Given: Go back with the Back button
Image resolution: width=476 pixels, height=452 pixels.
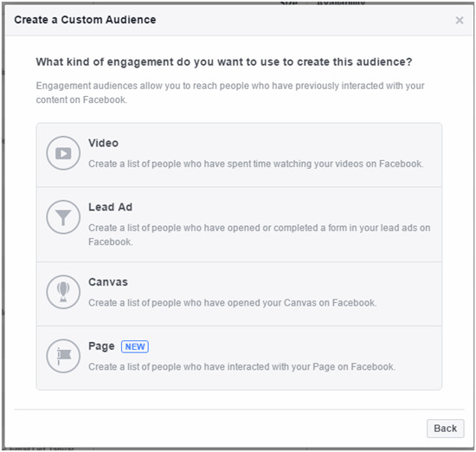Looking at the screenshot, I should pos(446,429).
